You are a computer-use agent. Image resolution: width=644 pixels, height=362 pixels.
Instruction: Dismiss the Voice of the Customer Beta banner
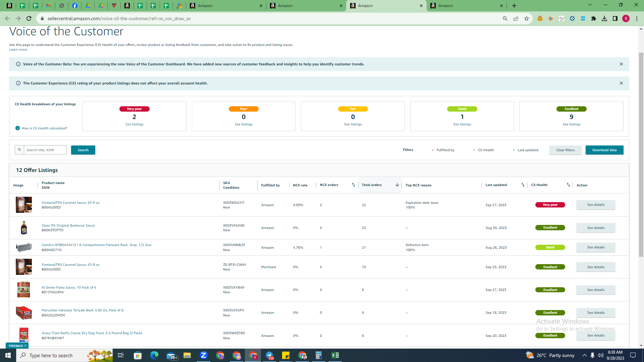coord(621,64)
